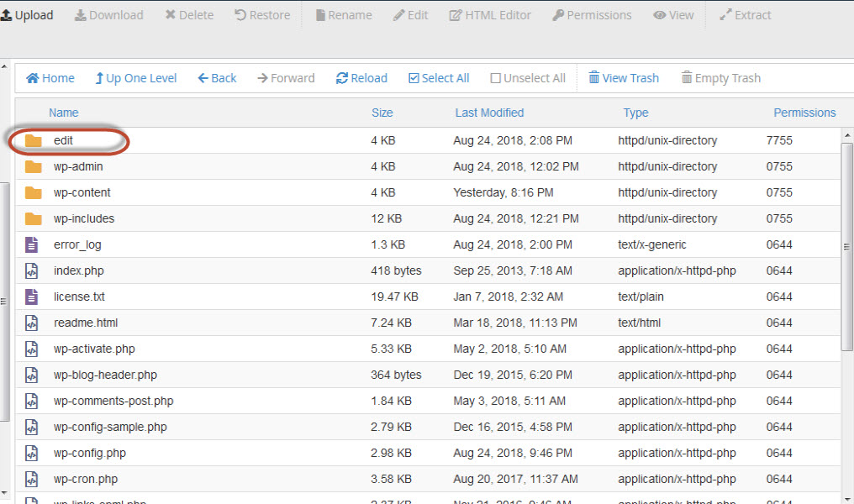Image resolution: width=854 pixels, height=504 pixels.
Task: Click the Unselect All checkbox
Action: point(496,78)
